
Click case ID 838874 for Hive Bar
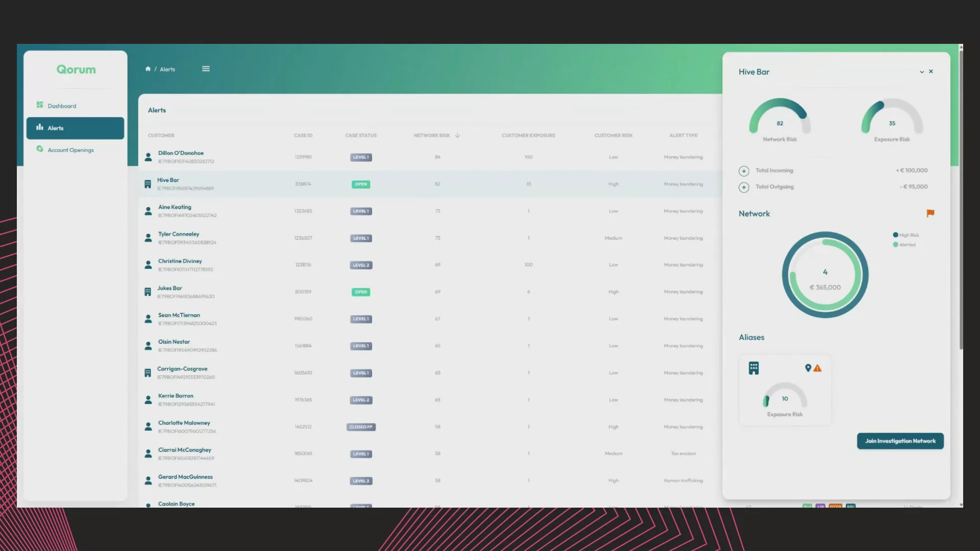point(303,184)
